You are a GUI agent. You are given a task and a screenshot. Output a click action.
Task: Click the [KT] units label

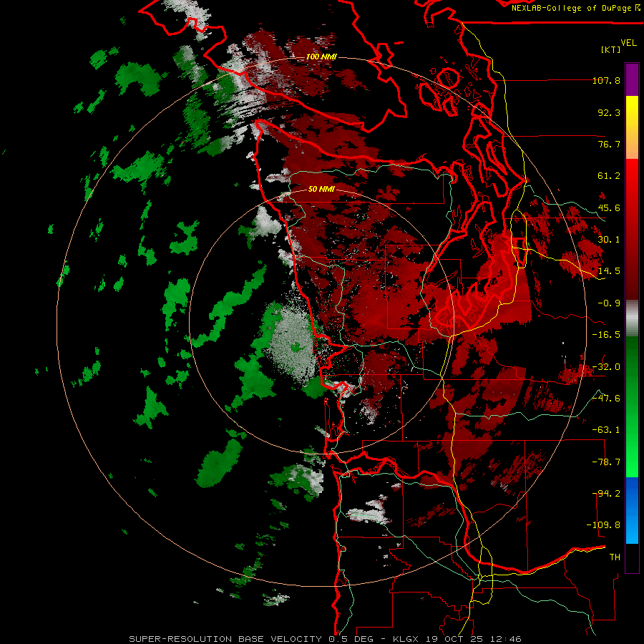point(611,49)
